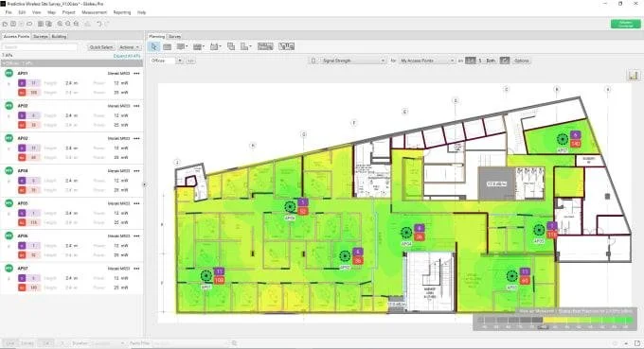
Task: Click the zoom out magnifier icon
Action: (x=68, y=24)
